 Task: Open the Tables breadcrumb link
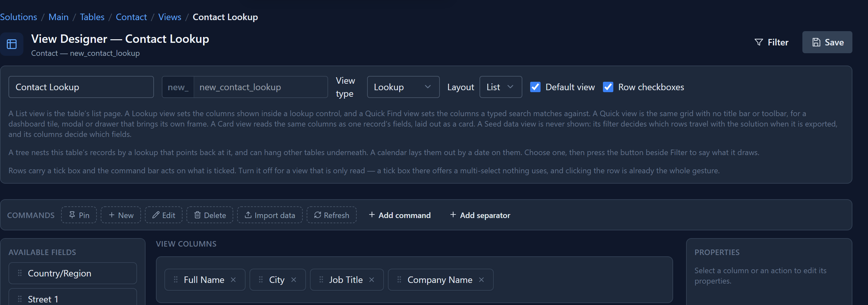(x=92, y=17)
